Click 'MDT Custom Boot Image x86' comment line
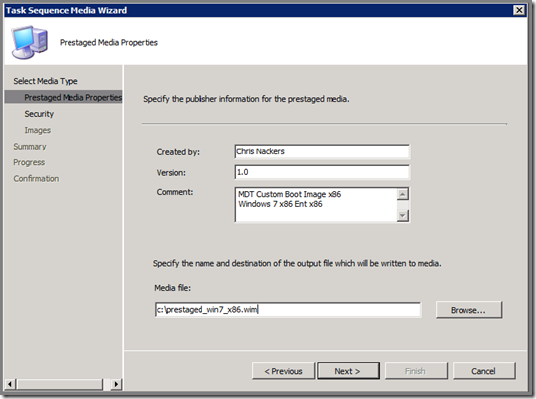The image size is (536, 399). click(x=290, y=194)
